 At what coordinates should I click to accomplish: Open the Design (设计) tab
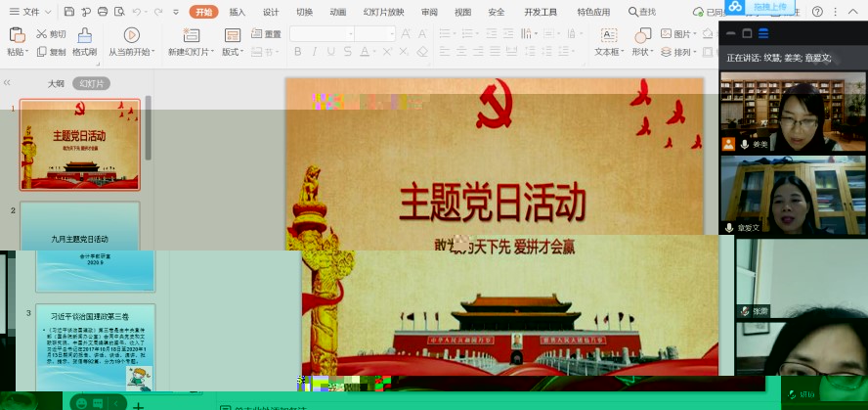271,12
